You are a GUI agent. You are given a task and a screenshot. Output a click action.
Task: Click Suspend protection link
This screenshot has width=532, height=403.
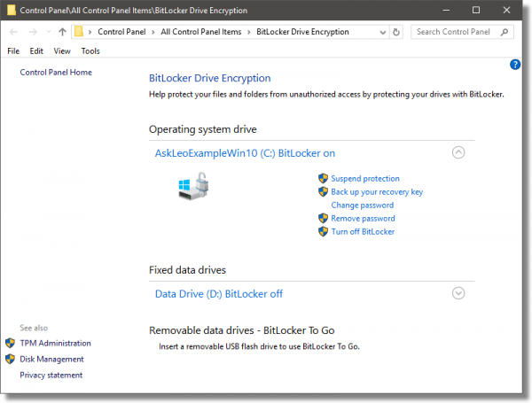pyautogui.click(x=365, y=179)
